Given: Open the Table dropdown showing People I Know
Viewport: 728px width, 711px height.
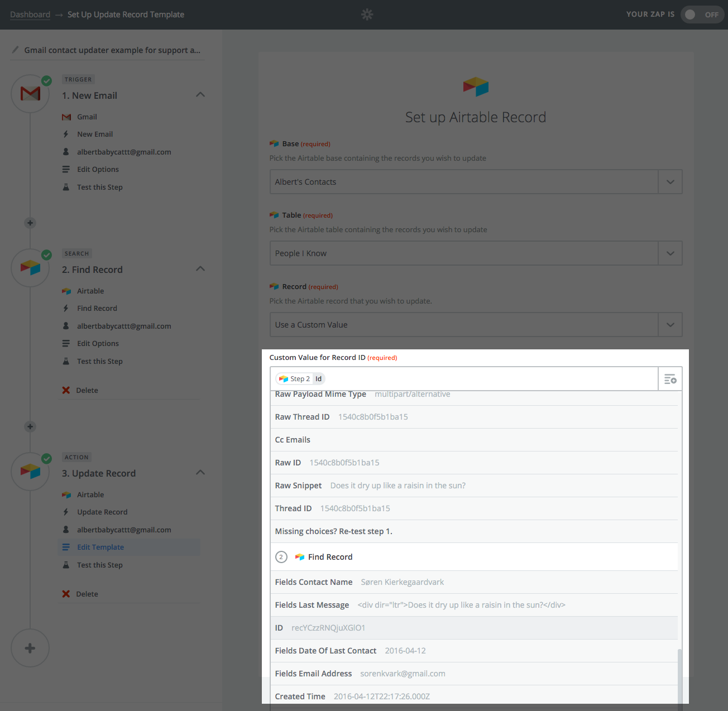Looking at the screenshot, I should click(x=476, y=253).
